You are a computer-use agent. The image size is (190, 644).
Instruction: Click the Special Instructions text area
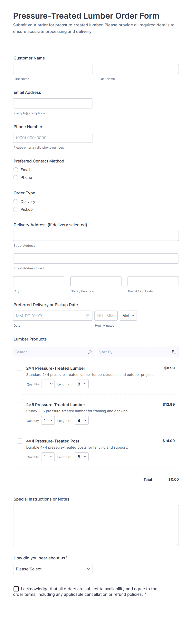pyautogui.click(x=96, y=525)
